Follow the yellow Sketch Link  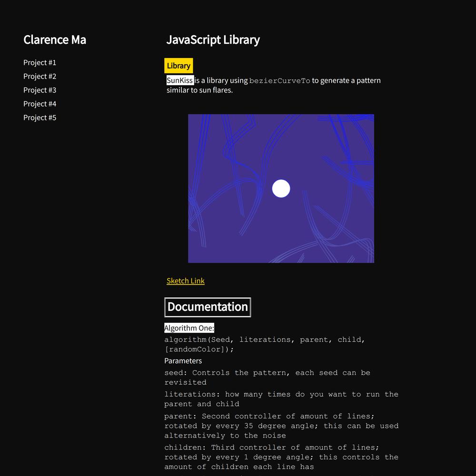coord(186,281)
